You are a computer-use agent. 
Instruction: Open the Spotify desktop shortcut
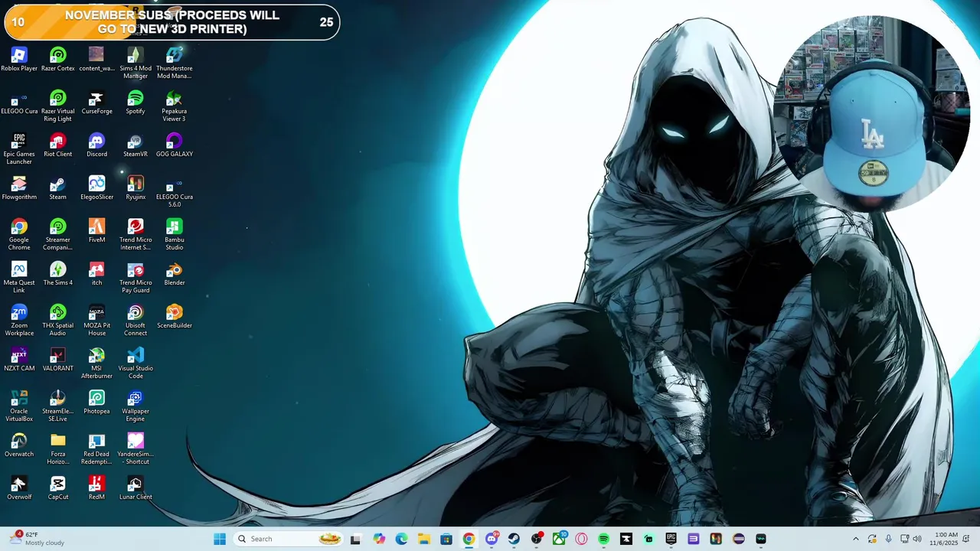pos(136,103)
